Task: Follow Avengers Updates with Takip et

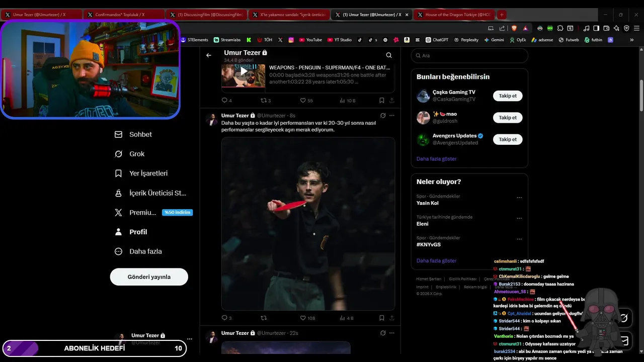Action: pyautogui.click(x=508, y=139)
